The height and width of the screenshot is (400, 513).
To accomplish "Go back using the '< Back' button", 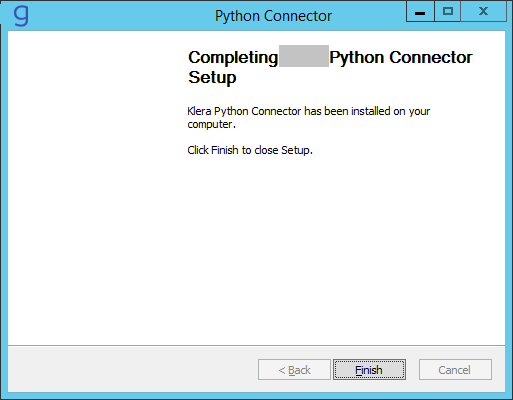I will pyautogui.click(x=294, y=369).
